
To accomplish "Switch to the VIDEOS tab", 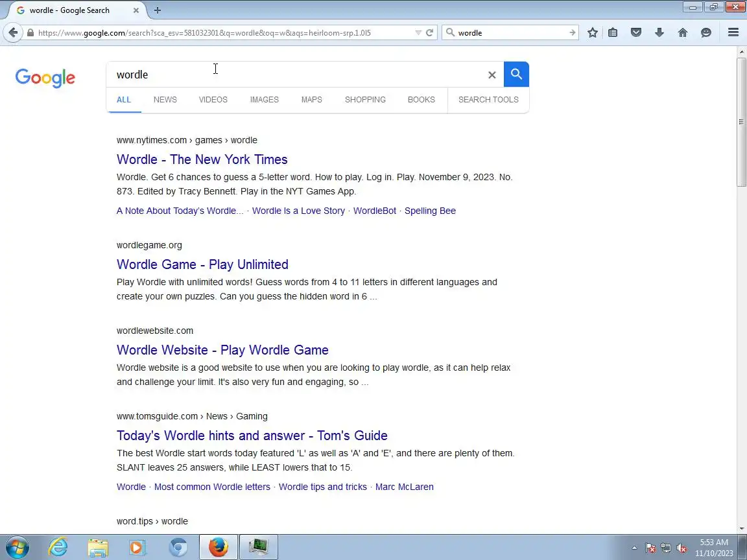I will pos(213,100).
